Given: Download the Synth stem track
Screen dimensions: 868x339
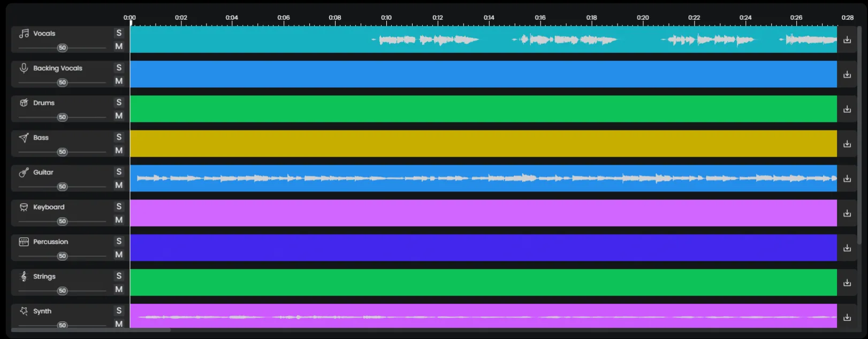Looking at the screenshot, I should pyautogui.click(x=847, y=317).
